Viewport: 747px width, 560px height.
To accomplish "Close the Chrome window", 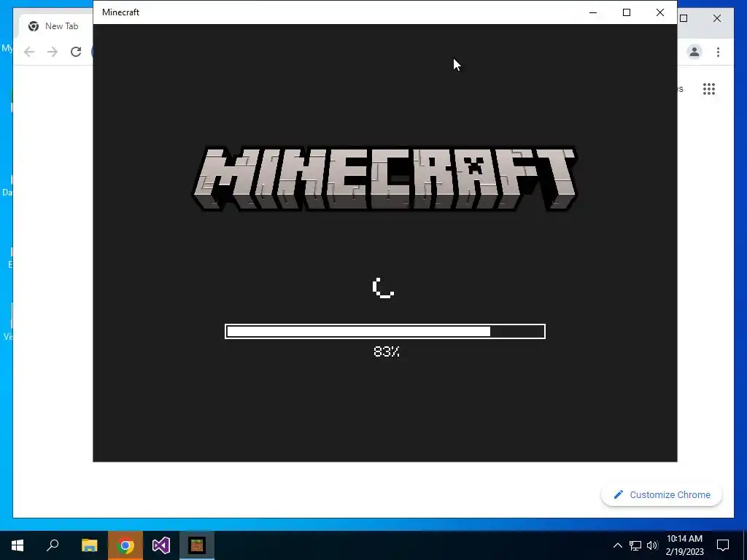I will pos(717,18).
